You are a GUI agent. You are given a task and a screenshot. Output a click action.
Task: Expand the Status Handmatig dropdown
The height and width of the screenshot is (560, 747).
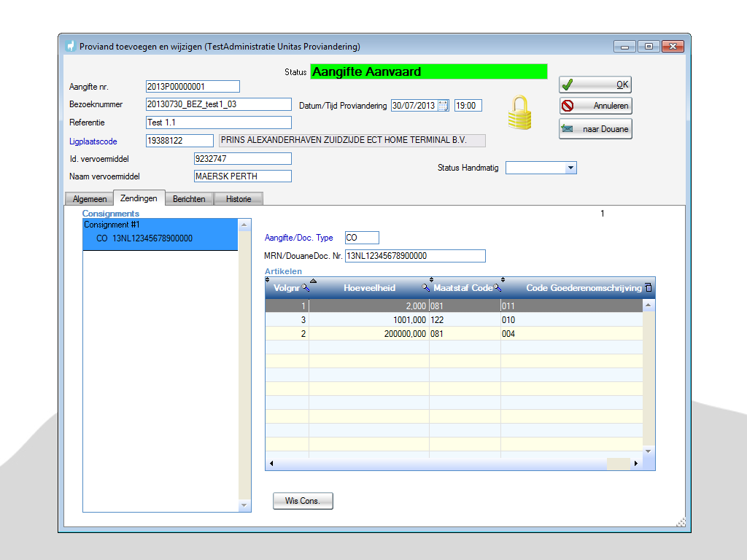click(x=570, y=168)
